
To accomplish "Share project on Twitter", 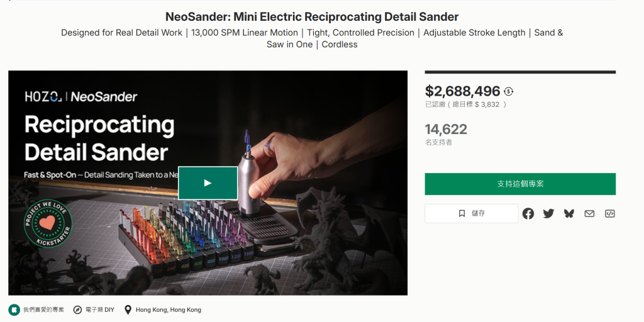I will click(x=548, y=214).
